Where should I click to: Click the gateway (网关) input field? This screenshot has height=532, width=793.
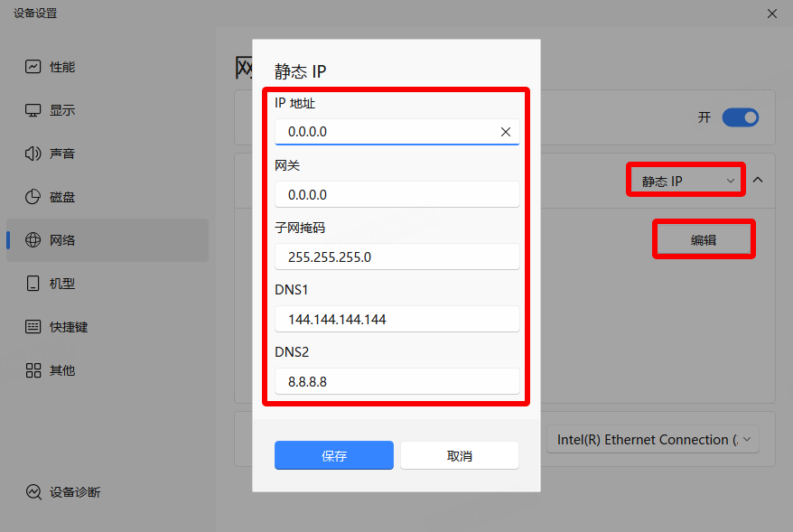click(397, 194)
